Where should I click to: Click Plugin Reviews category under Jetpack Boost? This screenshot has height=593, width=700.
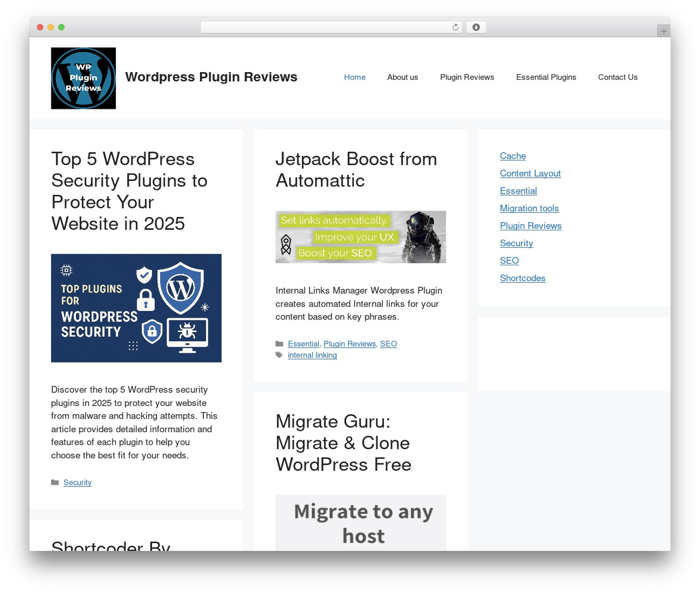pyautogui.click(x=350, y=344)
